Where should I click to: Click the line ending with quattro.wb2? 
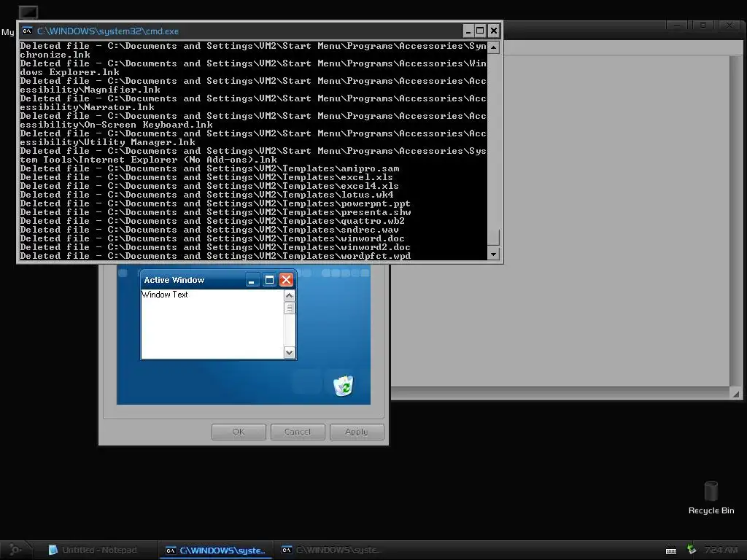(212, 221)
